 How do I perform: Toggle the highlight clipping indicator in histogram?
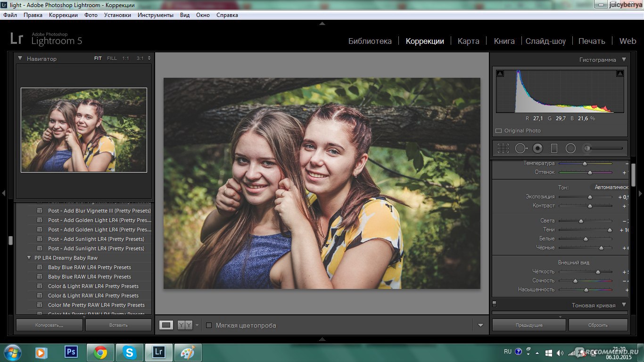[x=620, y=74]
